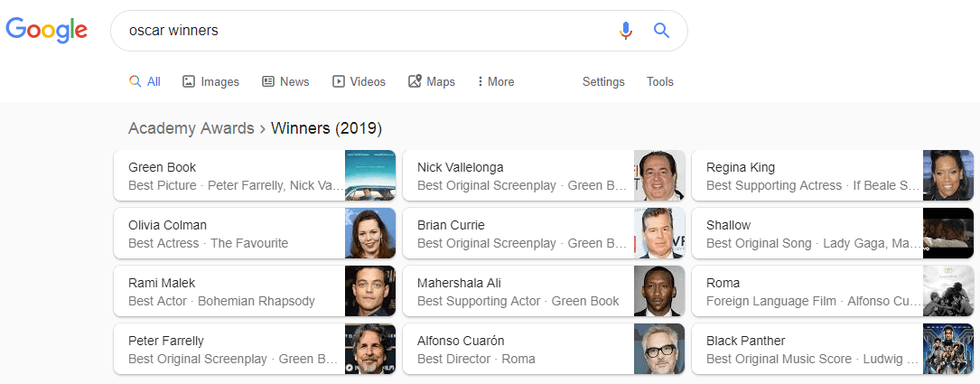Click the Black Panther poster thumbnail
Screen dimensions: 980x384
pyautogui.click(x=948, y=349)
